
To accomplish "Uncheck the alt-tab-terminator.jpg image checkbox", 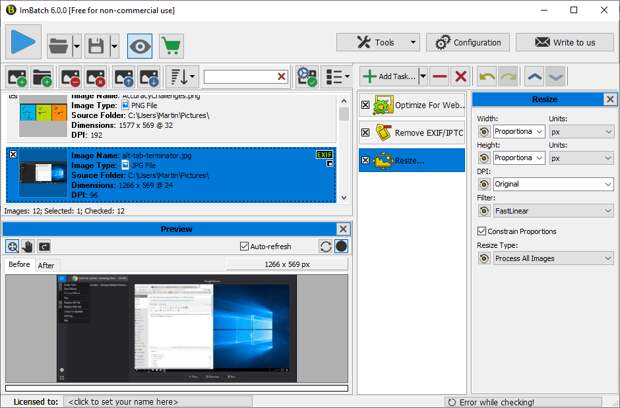I will tap(13, 154).
